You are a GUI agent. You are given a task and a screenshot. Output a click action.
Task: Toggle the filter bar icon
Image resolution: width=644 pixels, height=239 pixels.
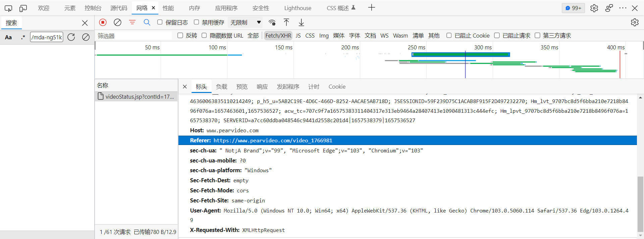(132, 22)
